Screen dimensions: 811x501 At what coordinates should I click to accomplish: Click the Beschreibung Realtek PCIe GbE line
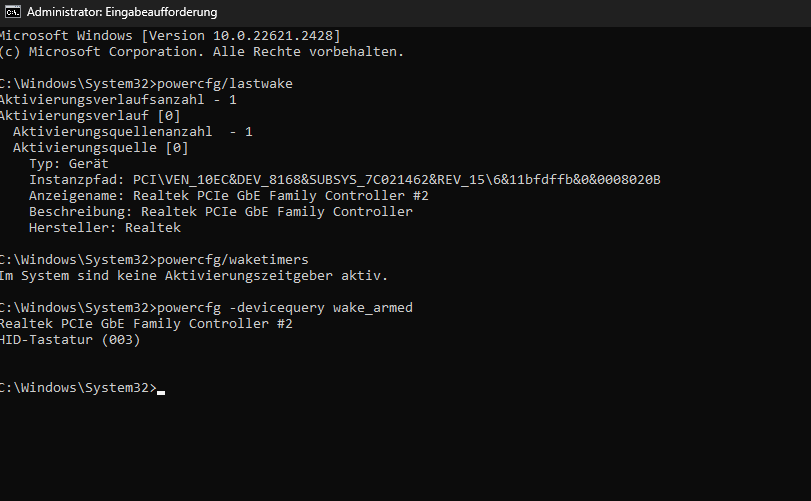click(x=221, y=212)
